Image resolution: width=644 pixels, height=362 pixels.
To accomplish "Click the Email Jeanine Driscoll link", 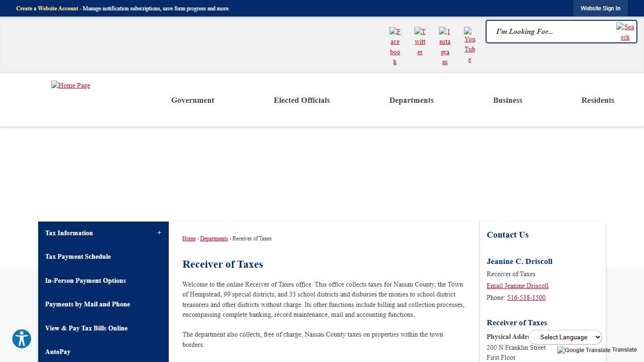I will [x=517, y=286].
